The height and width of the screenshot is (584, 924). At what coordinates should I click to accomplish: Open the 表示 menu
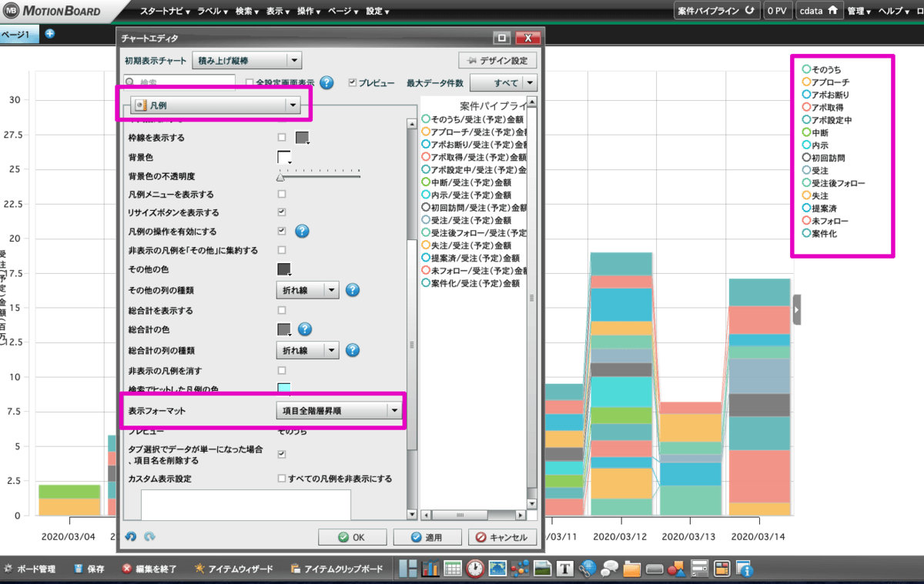[x=278, y=12]
